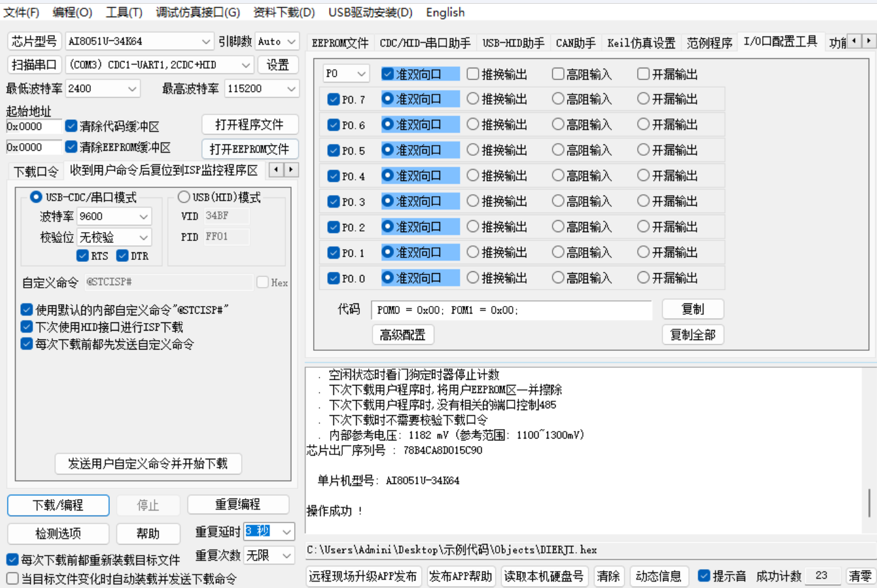Click 发送用户自定义命令并开始下载 button
The width and height of the screenshot is (877, 588).
pos(148,464)
